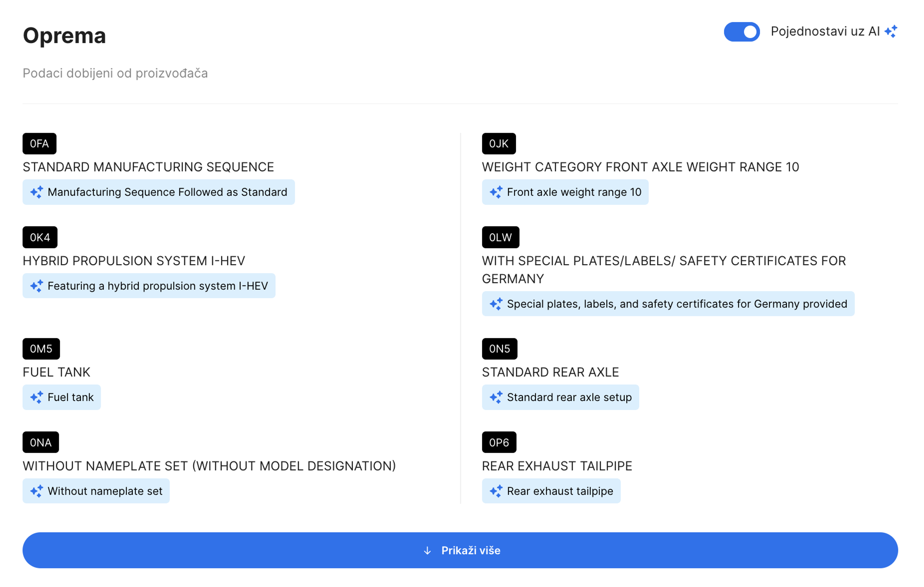Select the 0FA equipment code badge
The height and width of the screenshot is (587, 924).
pyautogui.click(x=39, y=143)
